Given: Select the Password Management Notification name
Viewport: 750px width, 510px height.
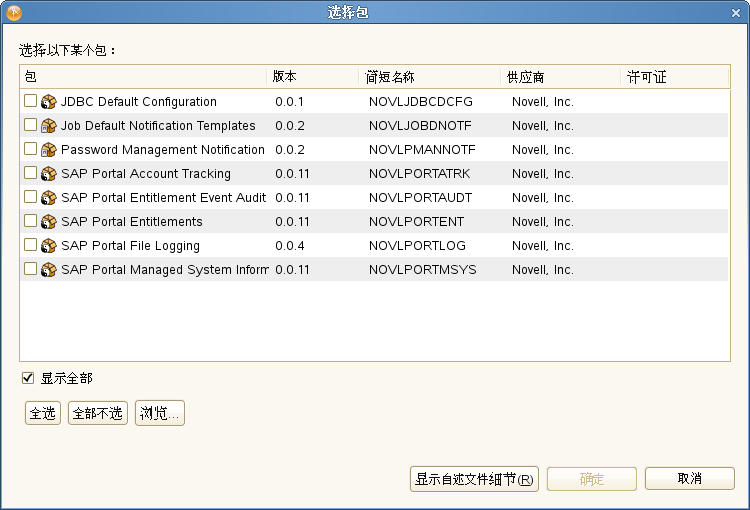Looking at the screenshot, I should pyautogui.click(x=163, y=149).
